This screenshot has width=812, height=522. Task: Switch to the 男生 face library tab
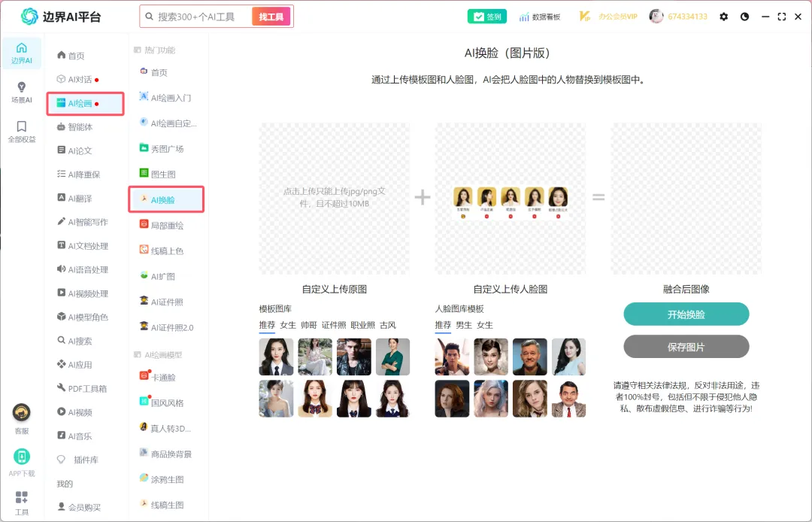coord(464,325)
